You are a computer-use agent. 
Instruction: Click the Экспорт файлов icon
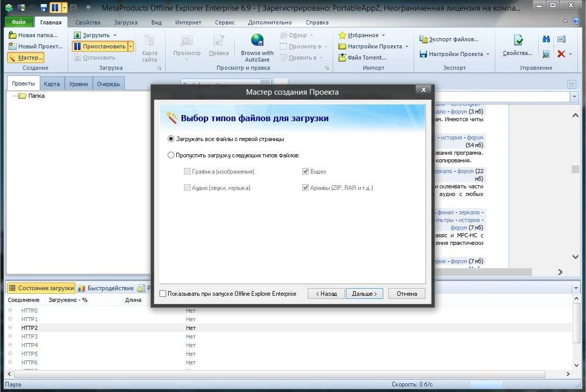coord(423,39)
